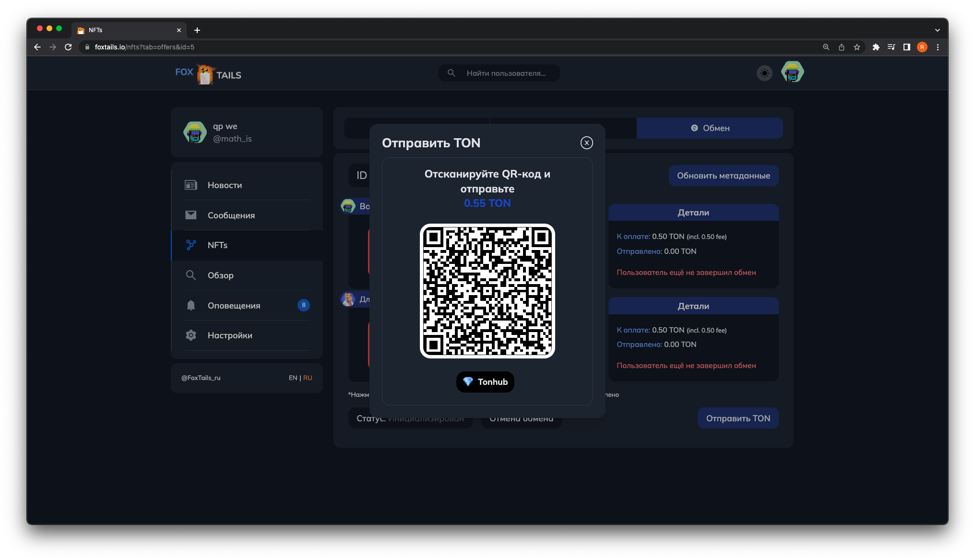Open @FoxTails_ru link
The image size is (975, 560).
[201, 378]
